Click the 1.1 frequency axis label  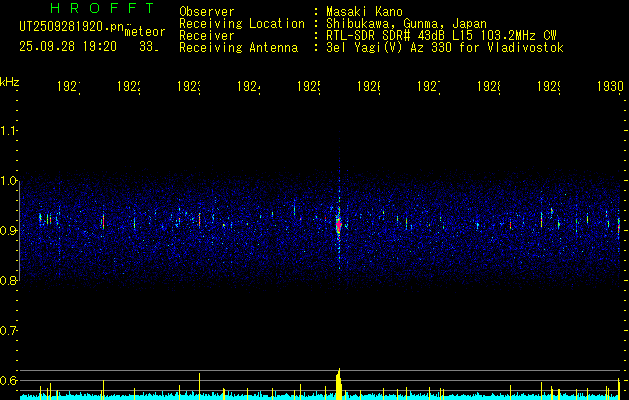pos(9,130)
